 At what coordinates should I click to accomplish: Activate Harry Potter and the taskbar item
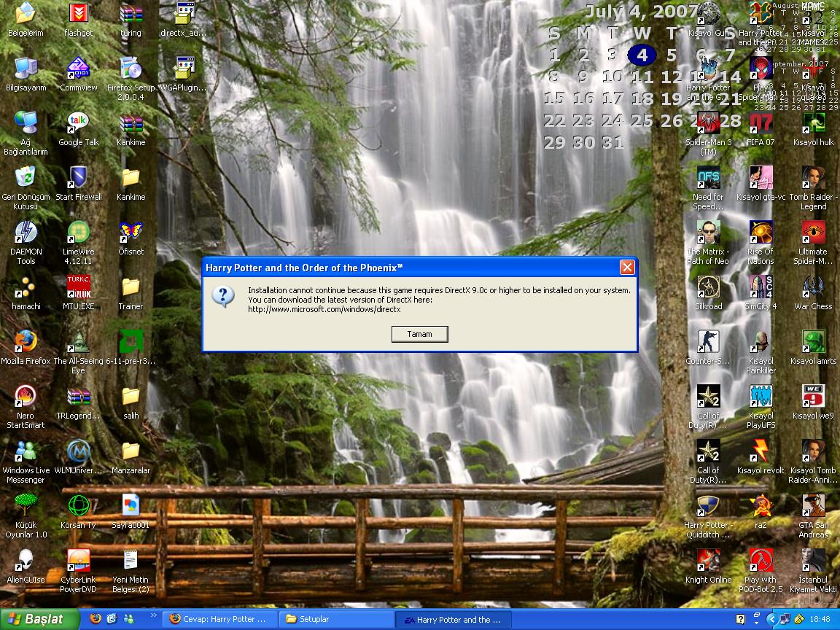tap(454, 619)
